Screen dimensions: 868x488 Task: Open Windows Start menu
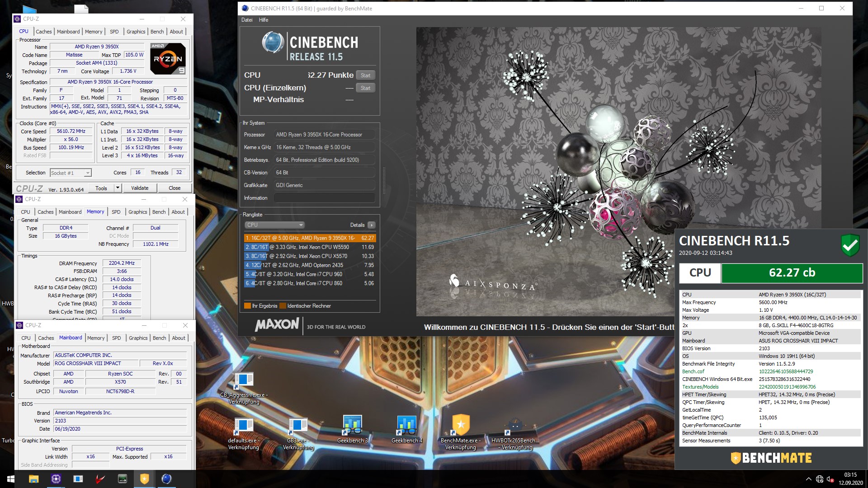[10, 479]
